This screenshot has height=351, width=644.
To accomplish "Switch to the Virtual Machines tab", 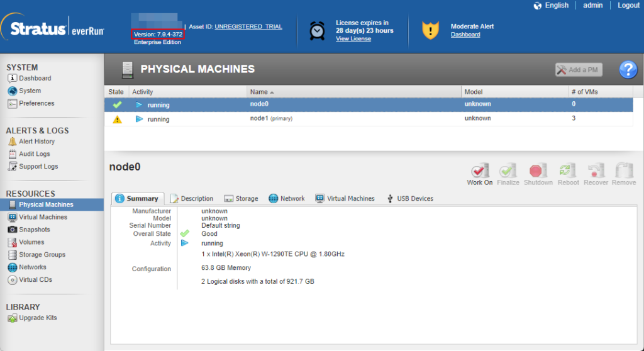I will [x=345, y=199].
